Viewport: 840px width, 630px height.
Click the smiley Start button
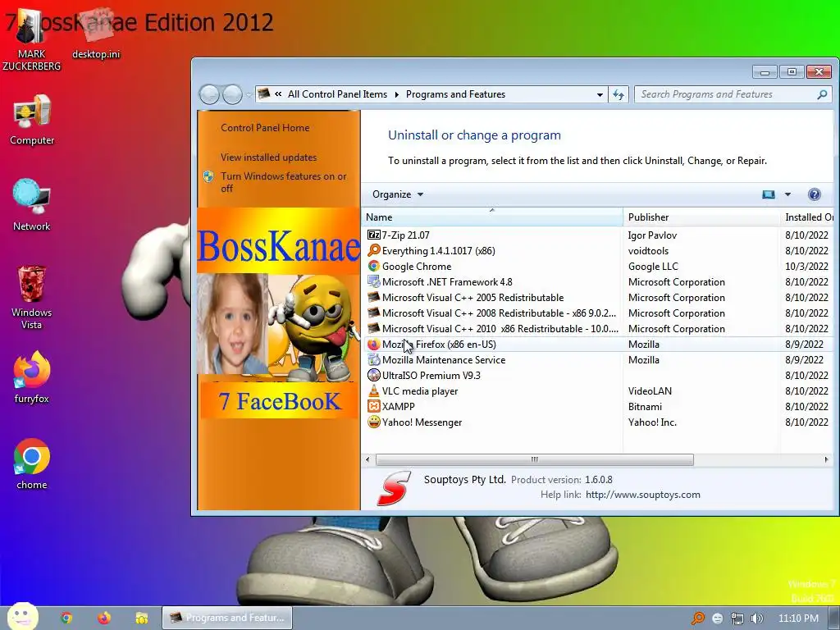pyautogui.click(x=22, y=616)
